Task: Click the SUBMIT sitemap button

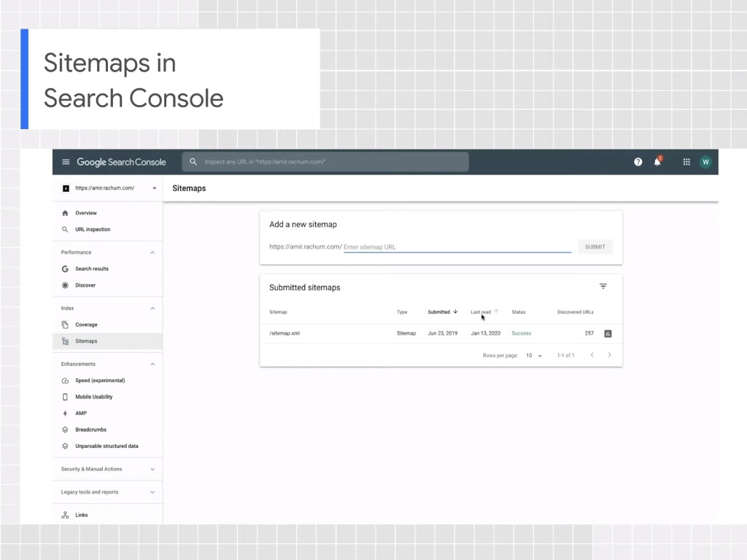Action: pyautogui.click(x=595, y=246)
